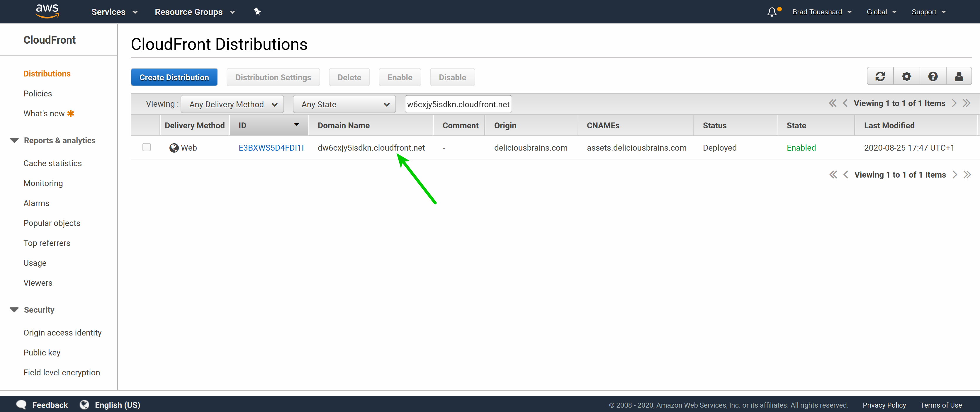Click the Delete button
The width and height of the screenshot is (980, 412).
(349, 77)
